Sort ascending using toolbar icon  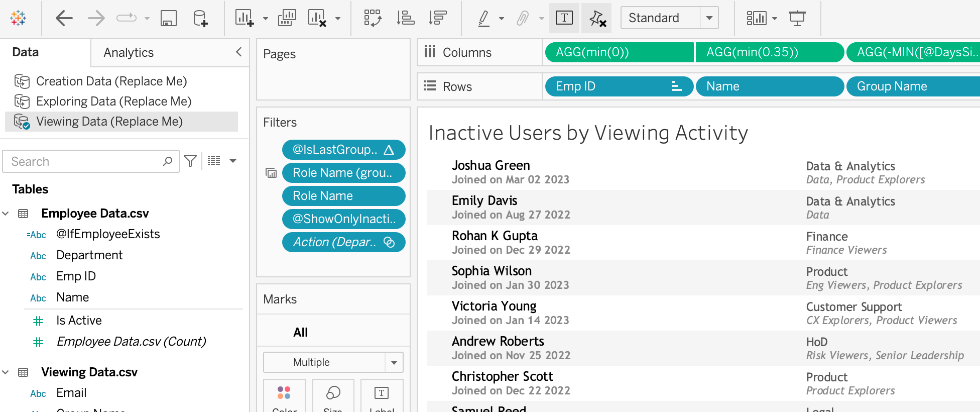405,19
